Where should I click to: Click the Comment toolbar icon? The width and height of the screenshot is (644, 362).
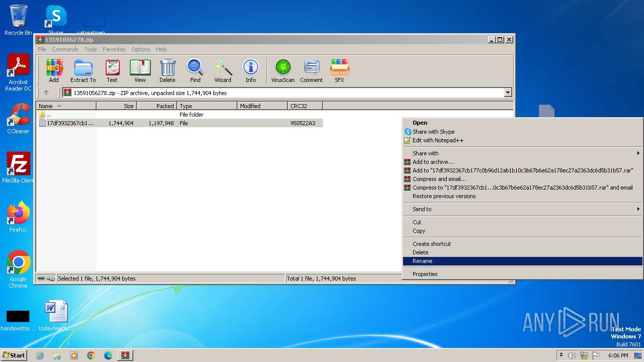[311, 70]
